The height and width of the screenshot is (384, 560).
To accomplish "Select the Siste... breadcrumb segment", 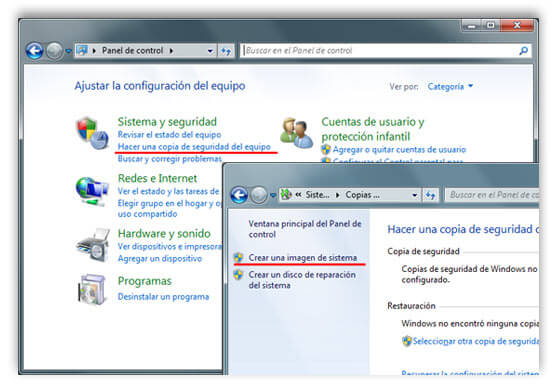I will [x=318, y=195].
